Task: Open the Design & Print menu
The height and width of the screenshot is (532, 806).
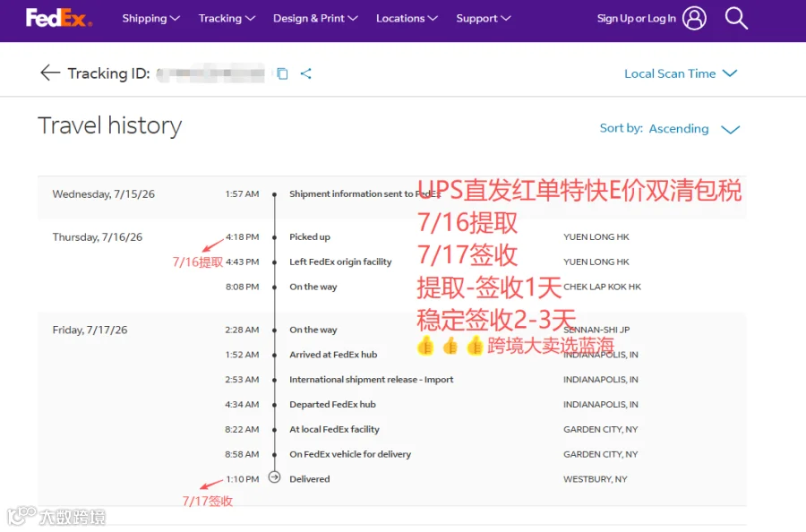Action: (x=315, y=19)
